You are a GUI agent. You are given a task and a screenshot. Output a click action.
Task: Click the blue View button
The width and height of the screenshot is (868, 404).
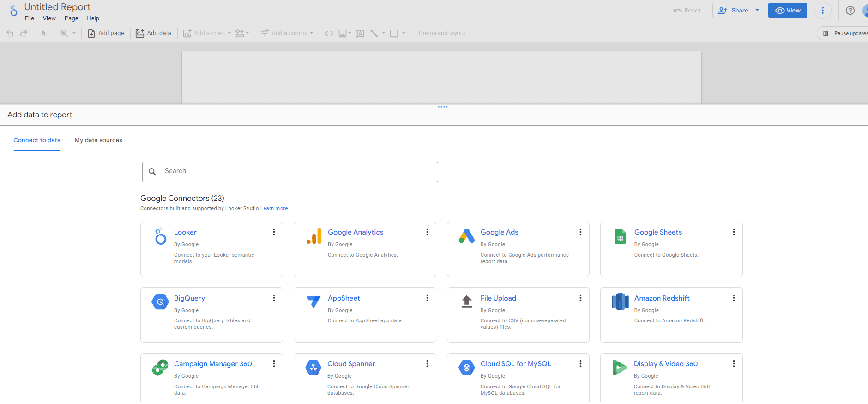point(788,11)
